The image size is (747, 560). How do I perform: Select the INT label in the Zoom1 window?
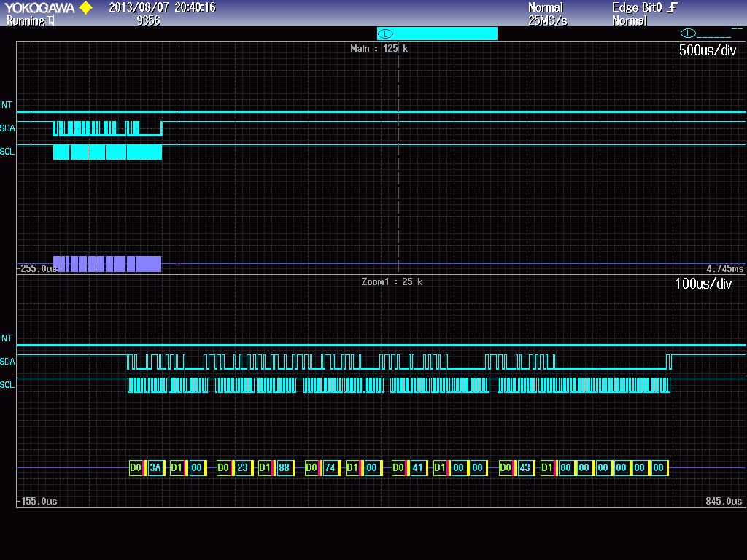pyautogui.click(x=6, y=338)
